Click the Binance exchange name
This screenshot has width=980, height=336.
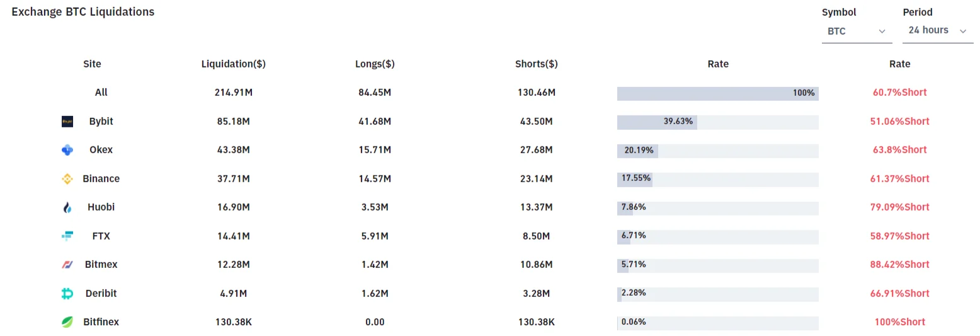tap(101, 178)
